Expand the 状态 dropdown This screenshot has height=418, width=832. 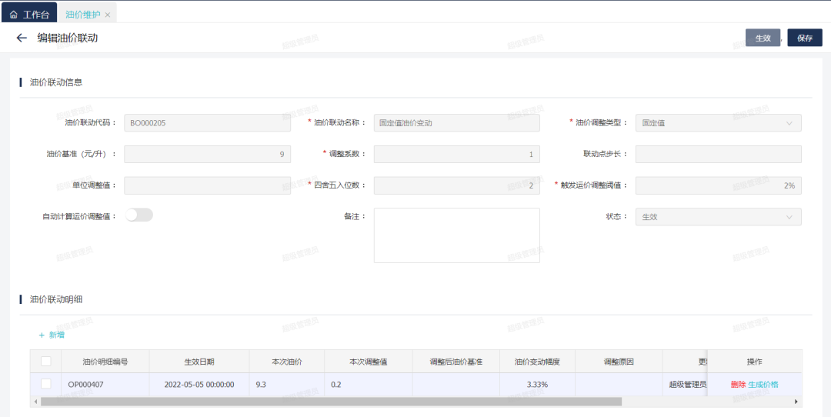[718, 216]
